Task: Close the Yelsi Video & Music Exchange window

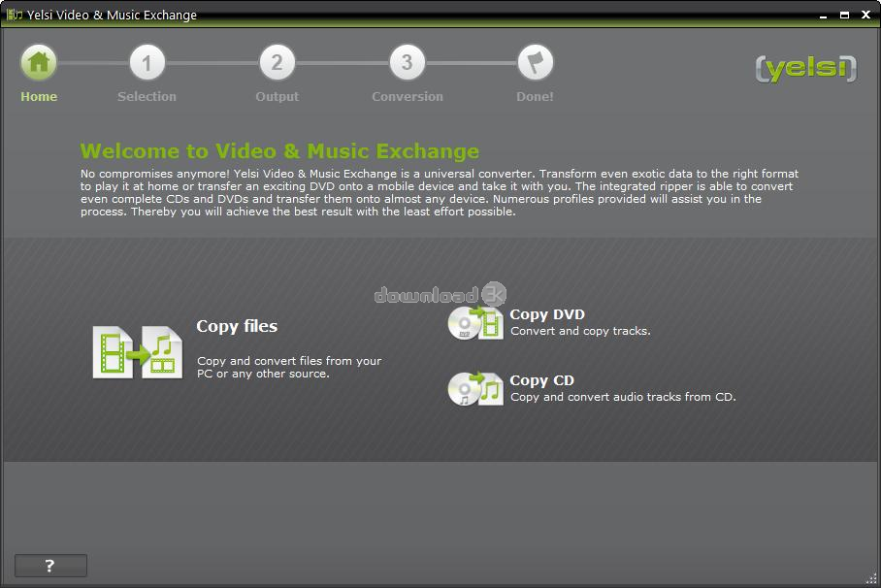Action: pos(865,16)
